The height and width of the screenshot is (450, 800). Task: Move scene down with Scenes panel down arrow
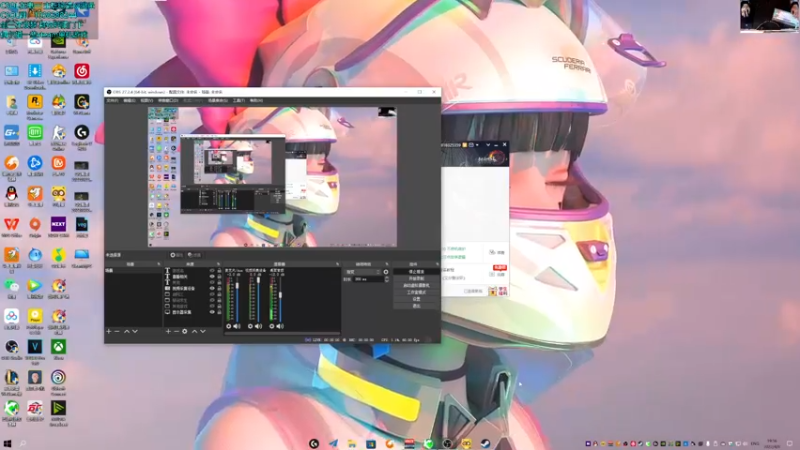click(x=135, y=332)
